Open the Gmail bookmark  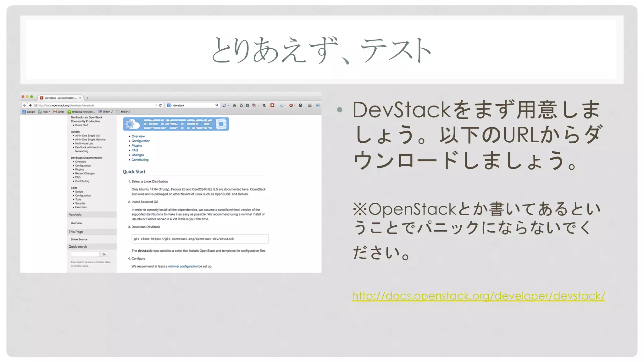coord(59,112)
